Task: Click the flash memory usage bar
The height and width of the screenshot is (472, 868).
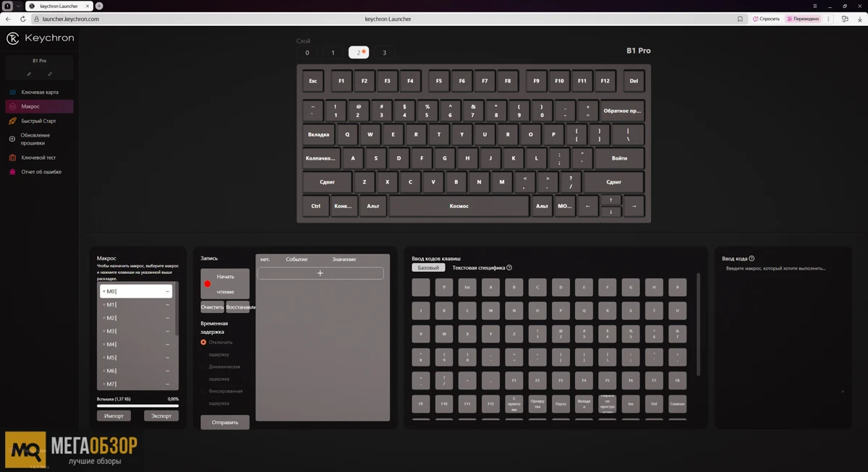Action: click(137, 406)
